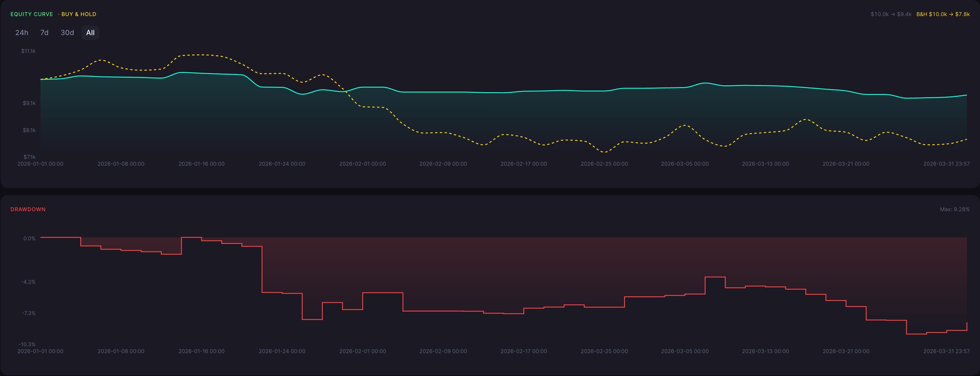Screen dimensions: 980x376
Task: Click the DRAWDOWN panel title
Action: pos(28,209)
